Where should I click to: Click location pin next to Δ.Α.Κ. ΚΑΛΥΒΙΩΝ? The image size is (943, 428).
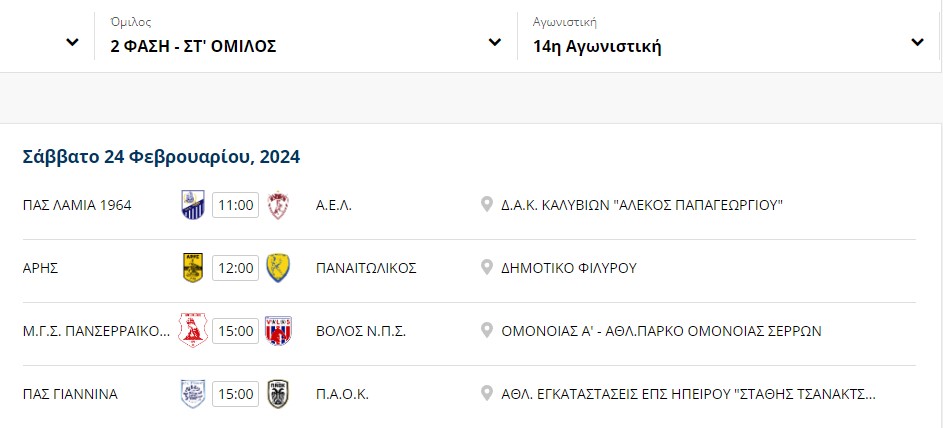coord(487,205)
